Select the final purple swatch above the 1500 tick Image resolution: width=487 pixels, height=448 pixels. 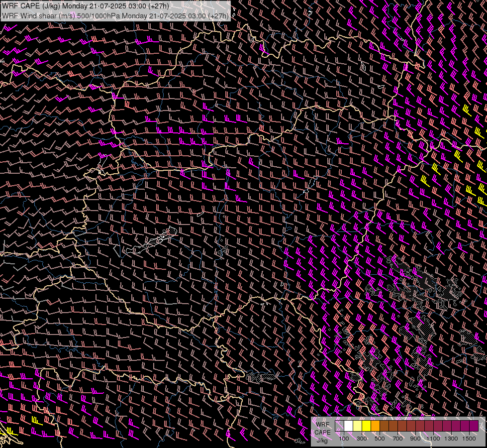click(474, 426)
